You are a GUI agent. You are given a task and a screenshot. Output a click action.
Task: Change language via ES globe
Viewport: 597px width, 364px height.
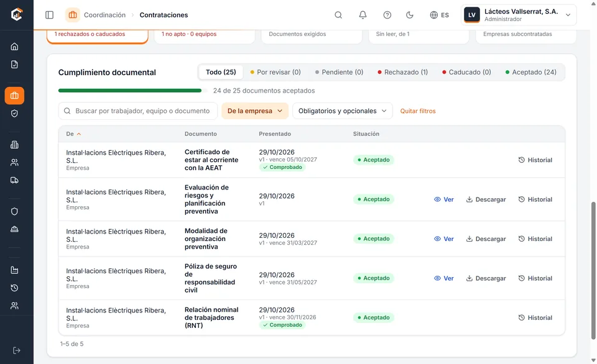[440, 15]
